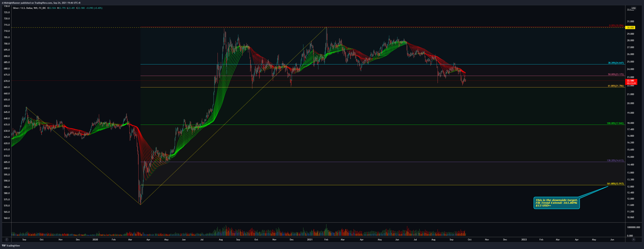The width and height of the screenshot is (644, 249).
Task: Click the 10.860 label on right price scale
Action: [631, 217]
